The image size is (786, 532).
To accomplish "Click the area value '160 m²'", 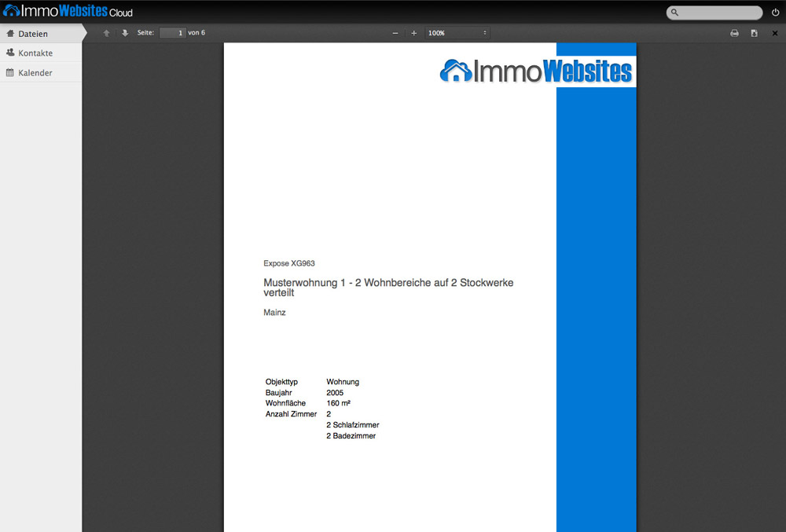I will click(x=338, y=403).
